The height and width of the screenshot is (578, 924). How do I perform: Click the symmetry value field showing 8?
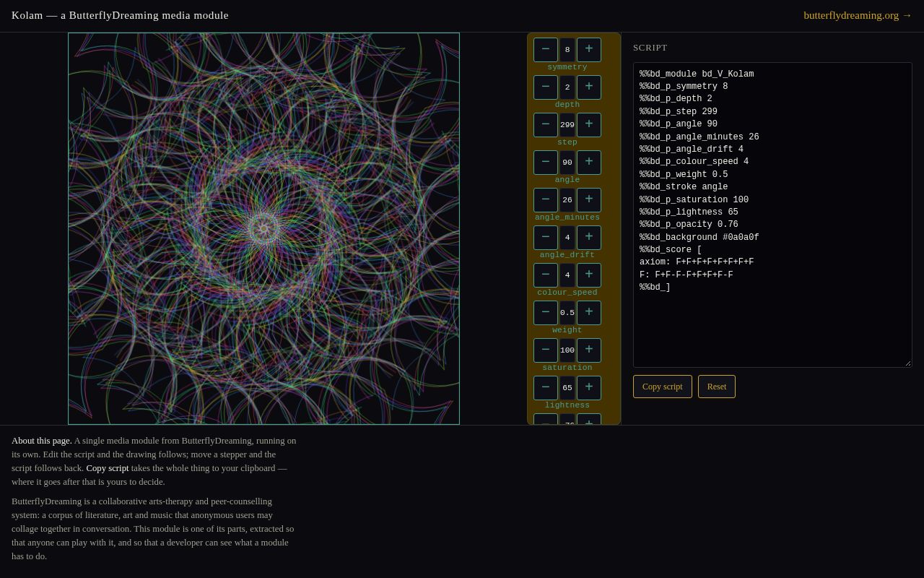[x=567, y=50]
